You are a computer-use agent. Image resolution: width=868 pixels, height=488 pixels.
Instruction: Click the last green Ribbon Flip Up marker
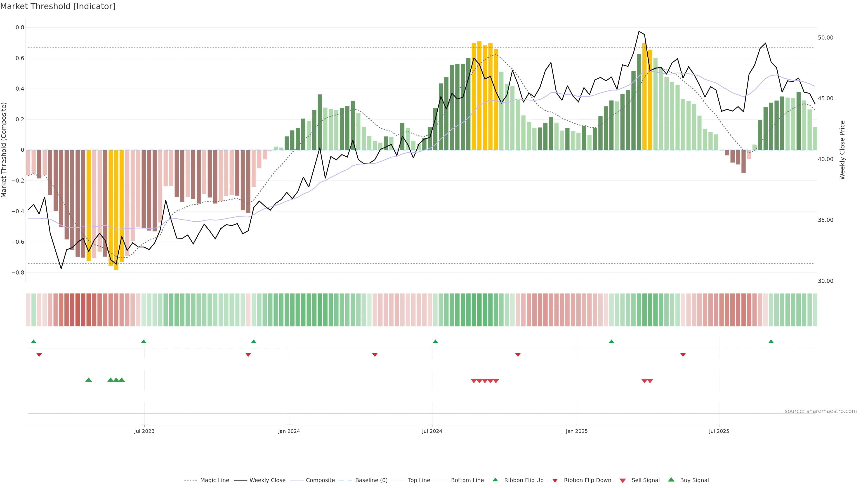click(x=771, y=342)
